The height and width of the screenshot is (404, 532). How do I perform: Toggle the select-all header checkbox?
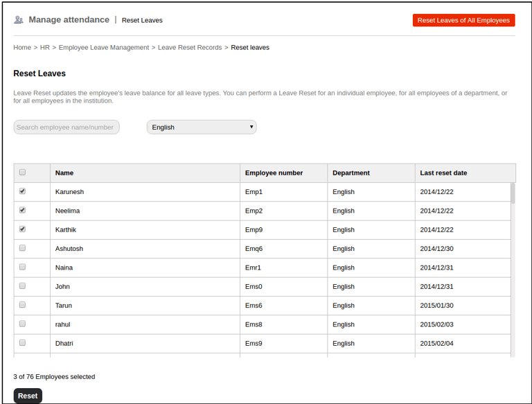click(23, 173)
